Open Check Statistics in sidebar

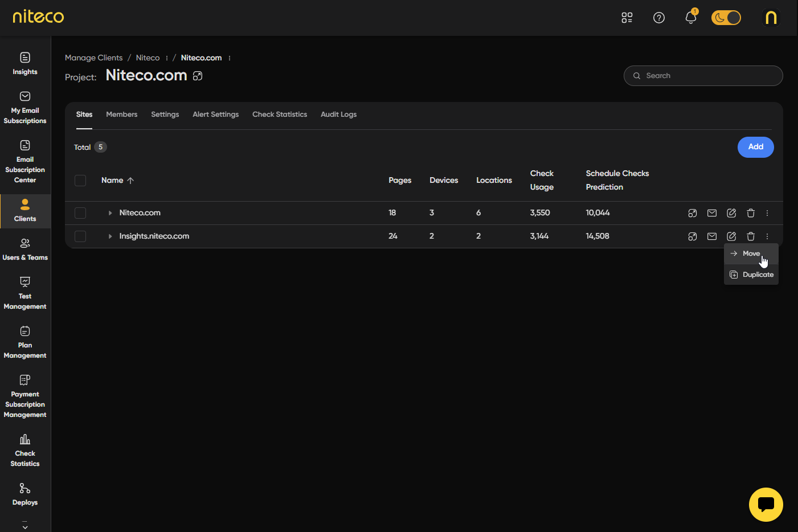[25, 451]
